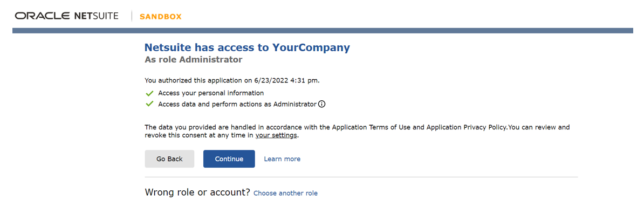The height and width of the screenshot is (207, 644).
Task: Open the Learn more link
Action: (x=282, y=159)
